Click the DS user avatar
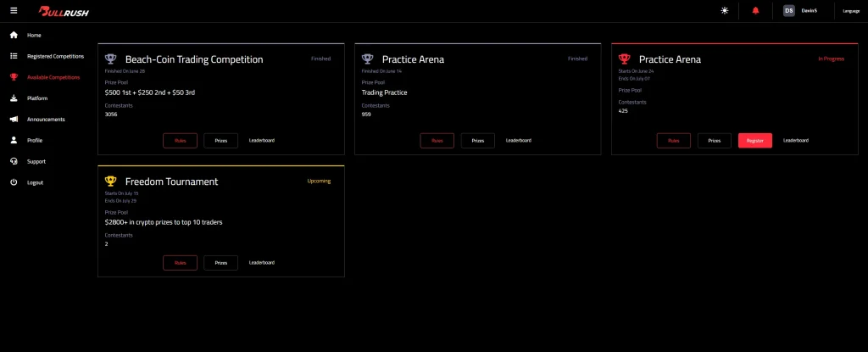The height and width of the screenshot is (352, 868). [789, 10]
